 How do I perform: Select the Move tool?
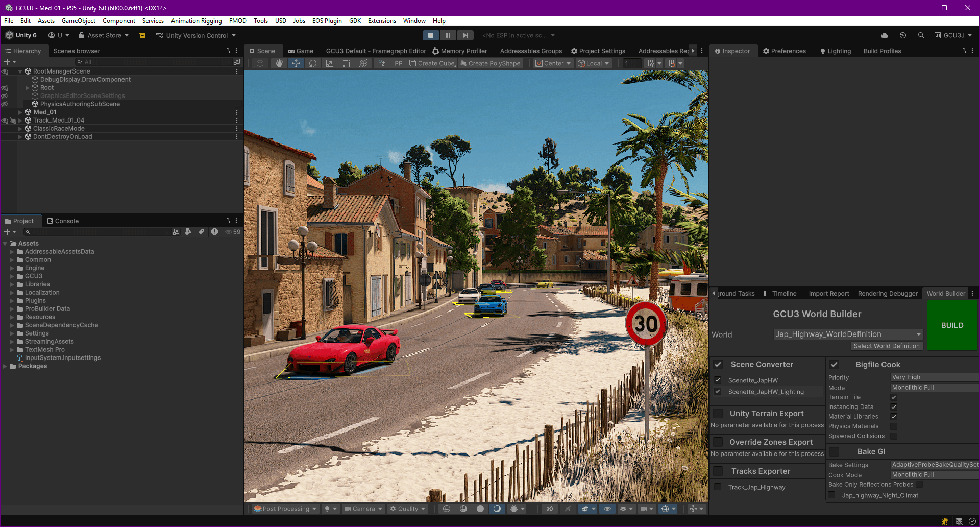pyautogui.click(x=296, y=63)
